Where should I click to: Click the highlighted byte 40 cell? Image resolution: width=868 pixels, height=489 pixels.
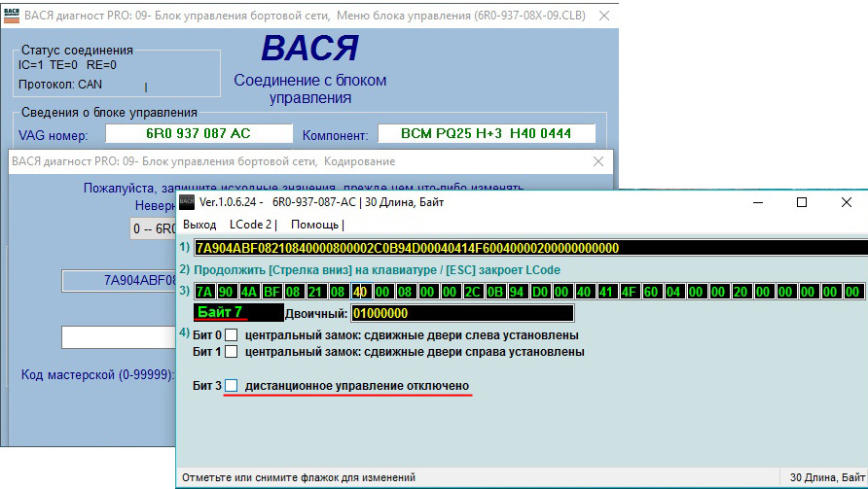coord(360,292)
